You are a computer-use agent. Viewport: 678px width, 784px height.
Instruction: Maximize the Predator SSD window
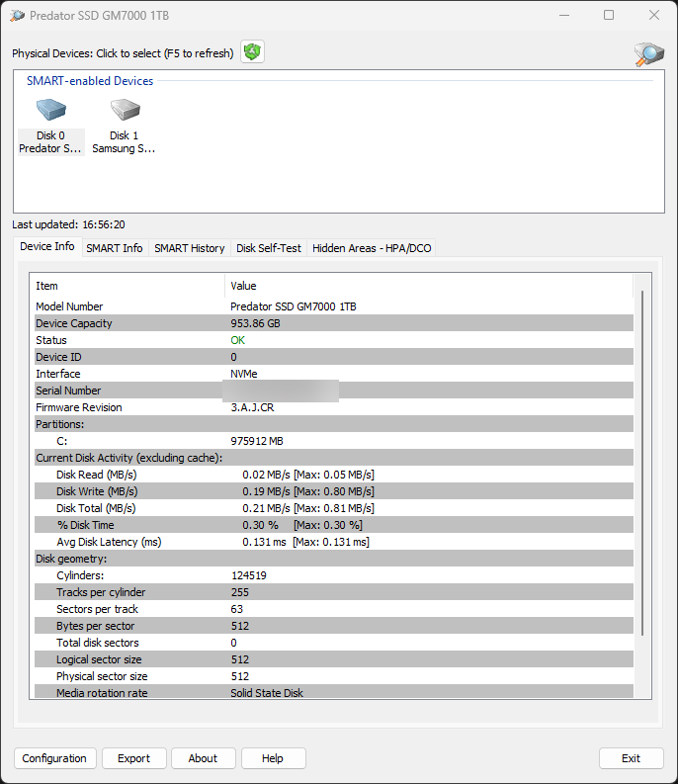point(609,15)
